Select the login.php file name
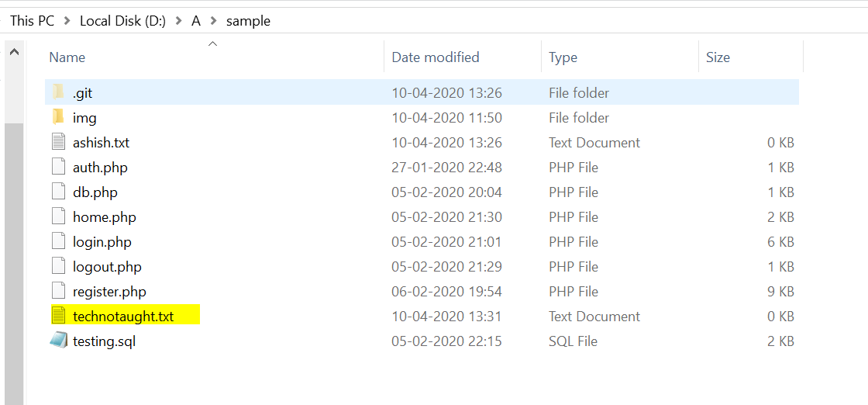This screenshot has height=405, width=868. coord(102,242)
